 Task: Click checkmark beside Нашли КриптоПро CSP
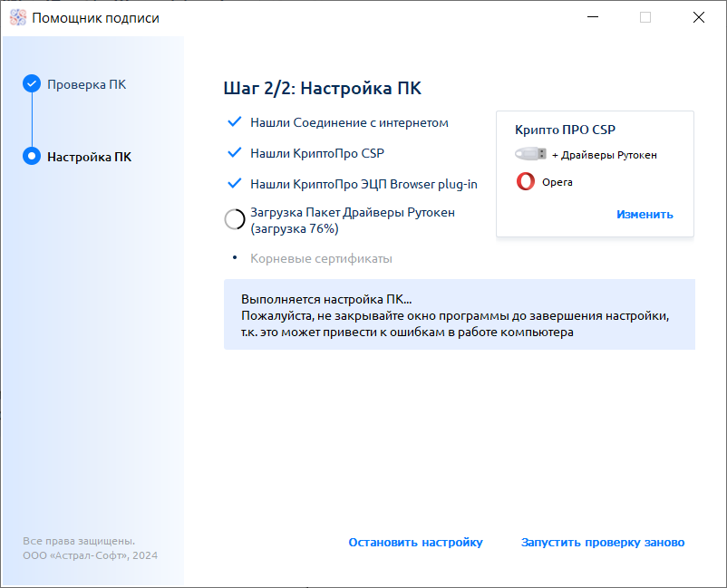pos(235,152)
